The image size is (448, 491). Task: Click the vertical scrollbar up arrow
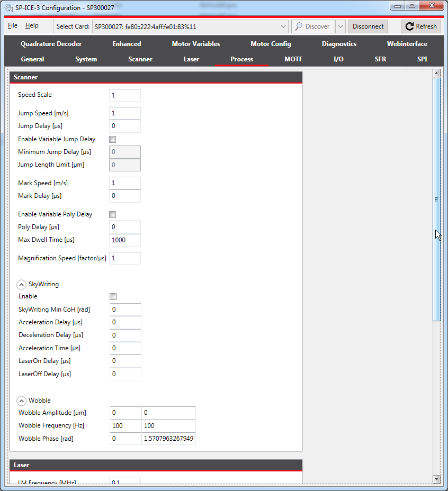436,73
